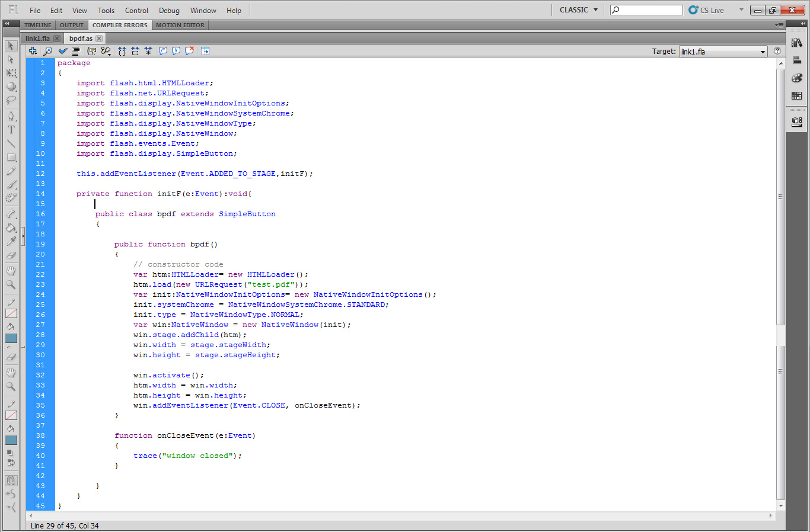Select the Deco tool

tap(11, 198)
